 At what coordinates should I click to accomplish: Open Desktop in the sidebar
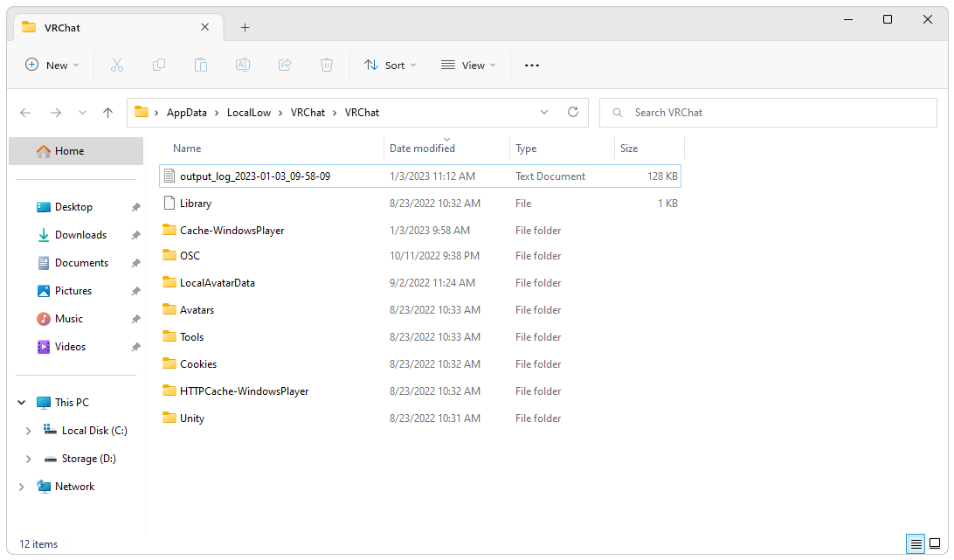click(73, 207)
